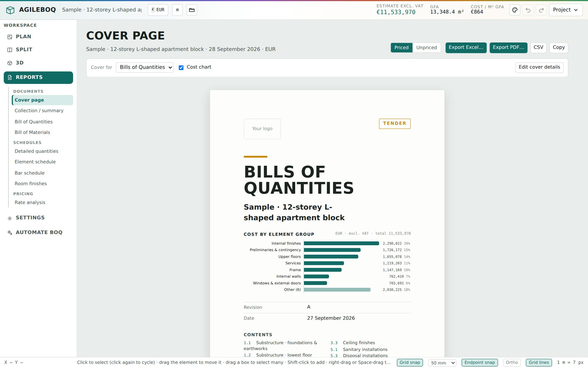Click the AgileBOQ cube logo icon
This screenshot has width=588, height=368.
click(10, 10)
